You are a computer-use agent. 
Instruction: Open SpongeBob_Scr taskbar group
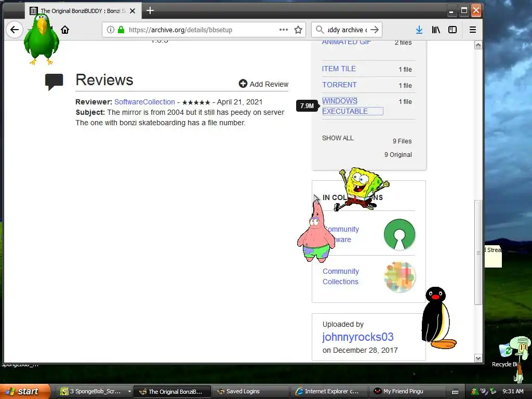(95, 392)
